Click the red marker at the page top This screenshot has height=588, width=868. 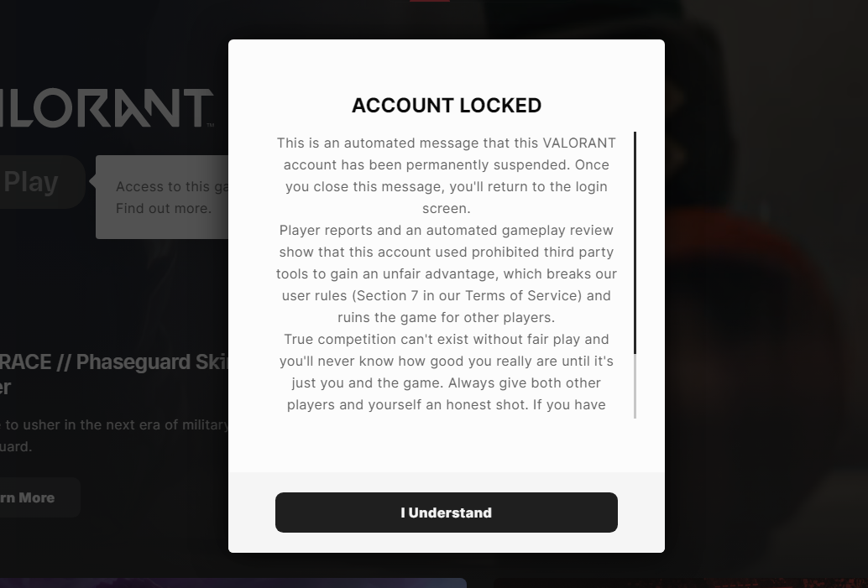(429, 1)
